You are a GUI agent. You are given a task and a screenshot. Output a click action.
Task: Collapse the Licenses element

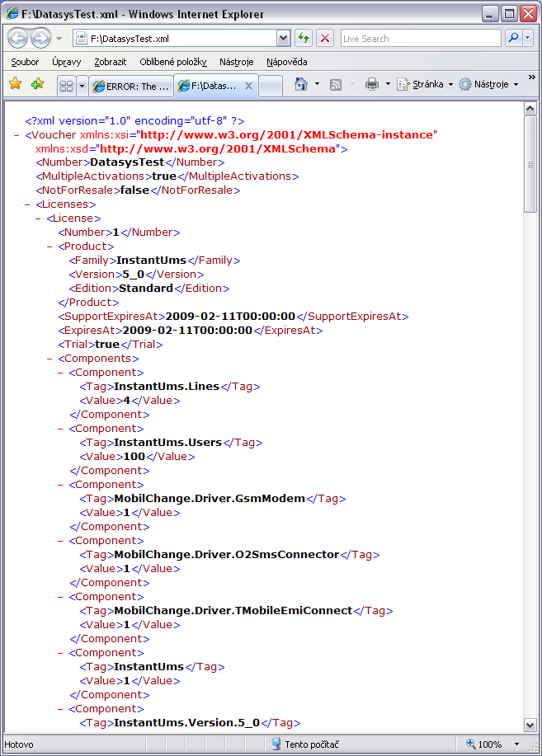[x=27, y=205]
